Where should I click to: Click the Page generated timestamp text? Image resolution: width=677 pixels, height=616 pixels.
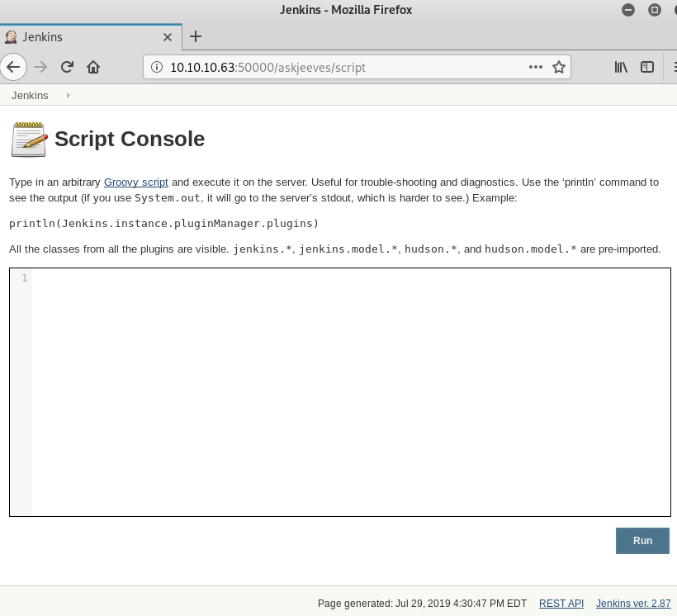(x=422, y=604)
